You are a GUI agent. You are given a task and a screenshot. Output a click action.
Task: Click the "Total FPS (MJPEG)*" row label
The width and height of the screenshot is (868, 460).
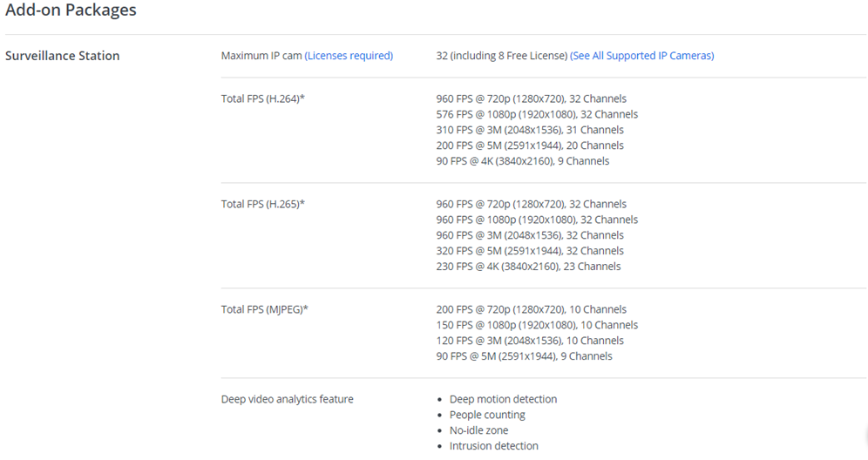[x=265, y=309]
